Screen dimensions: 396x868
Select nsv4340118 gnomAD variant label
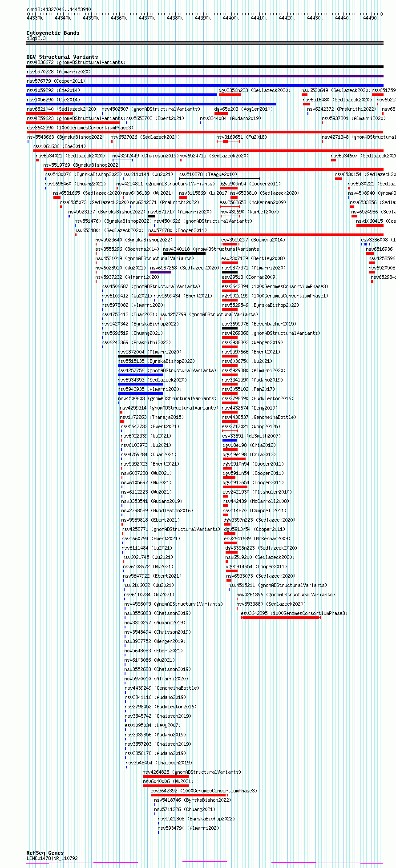pos(213,249)
